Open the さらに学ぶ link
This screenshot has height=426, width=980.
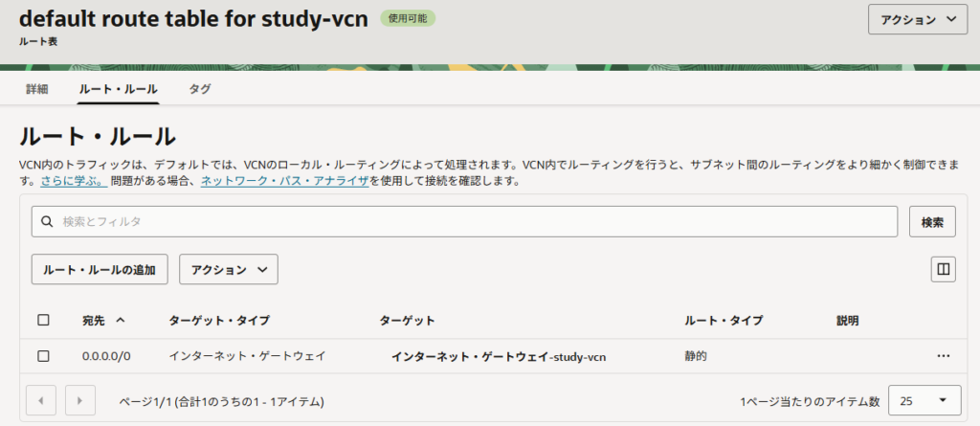pyautogui.click(x=73, y=180)
